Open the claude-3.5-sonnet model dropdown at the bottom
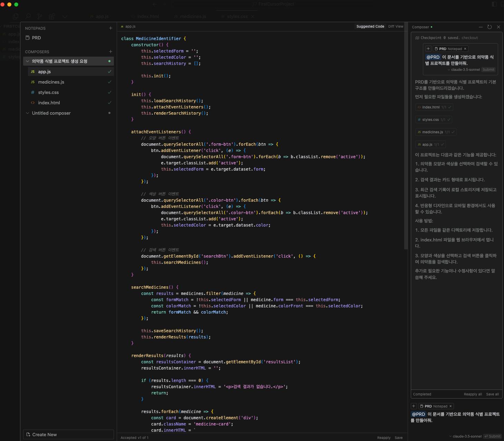This screenshot has width=504, height=441. coord(465,436)
